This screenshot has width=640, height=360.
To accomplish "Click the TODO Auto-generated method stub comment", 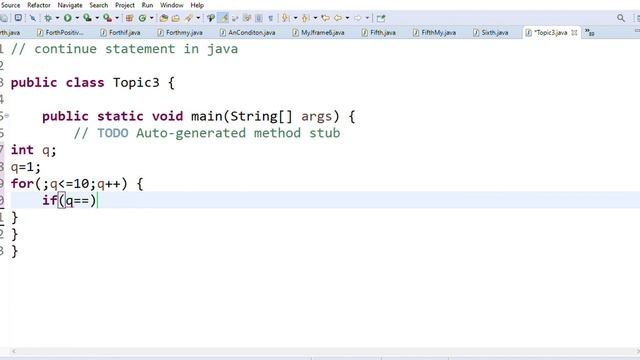I will (x=207, y=133).
